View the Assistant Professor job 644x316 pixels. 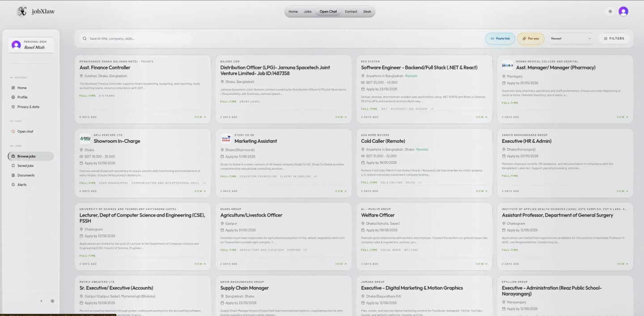click(x=623, y=264)
